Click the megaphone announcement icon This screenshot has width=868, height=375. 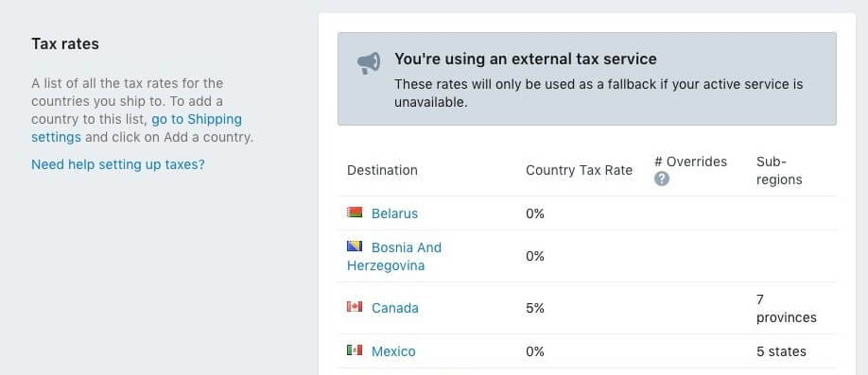point(369,63)
